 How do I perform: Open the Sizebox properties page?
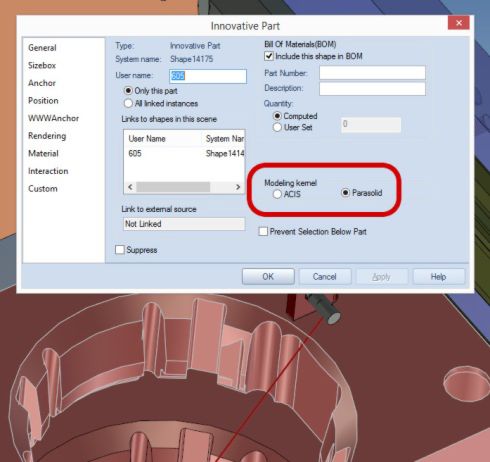click(x=42, y=65)
